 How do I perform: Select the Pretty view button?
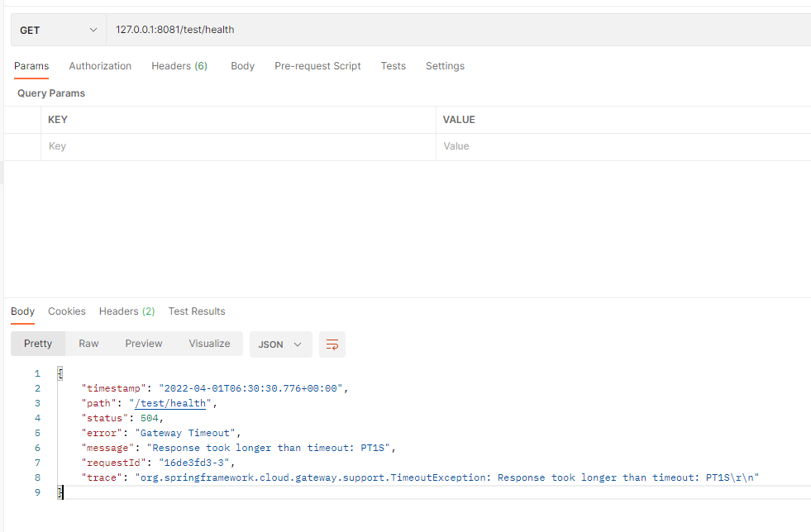point(38,344)
